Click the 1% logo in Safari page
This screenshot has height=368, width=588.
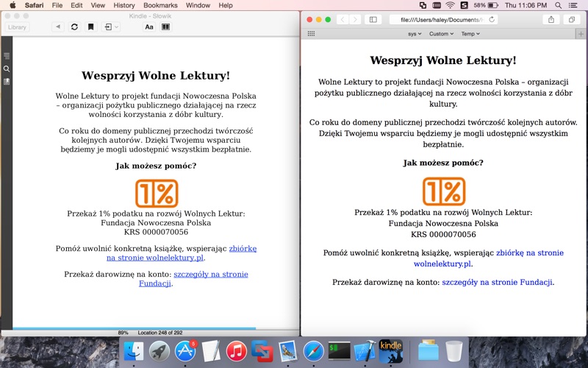(x=444, y=191)
